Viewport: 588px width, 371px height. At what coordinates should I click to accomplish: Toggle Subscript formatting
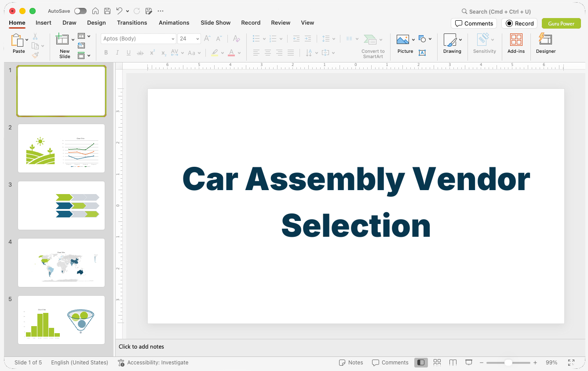pyautogui.click(x=164, y=53)
